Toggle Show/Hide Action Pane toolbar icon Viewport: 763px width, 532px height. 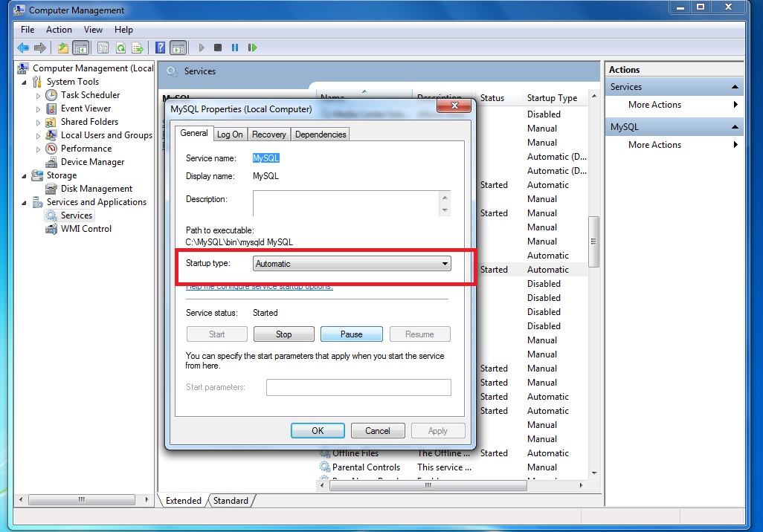tap(178, 48)
